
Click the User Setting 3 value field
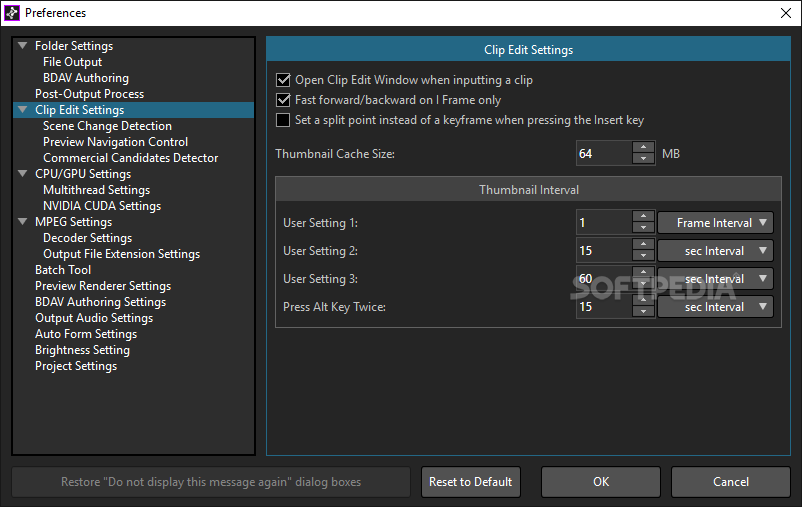[x=604, y=279]
